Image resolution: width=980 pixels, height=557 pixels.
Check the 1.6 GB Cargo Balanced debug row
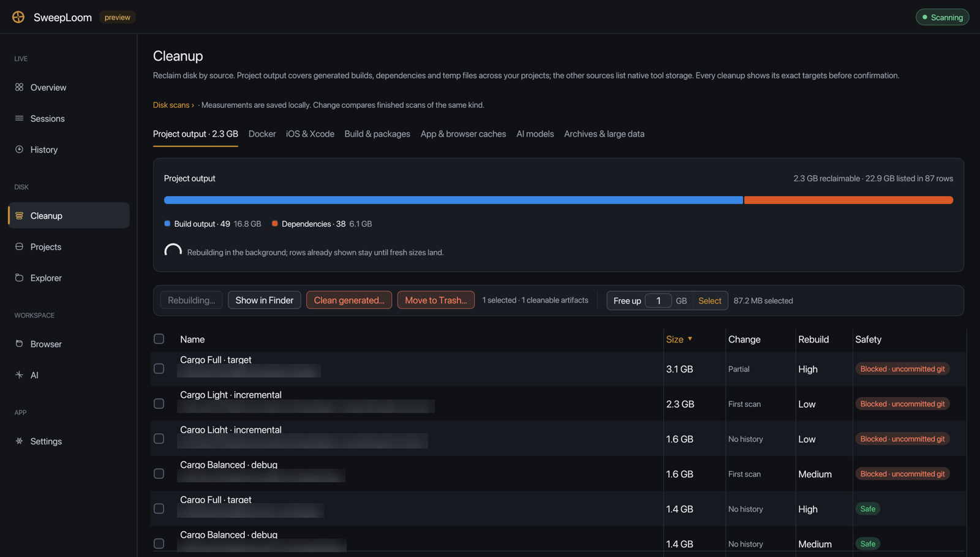tap(159, 474)
